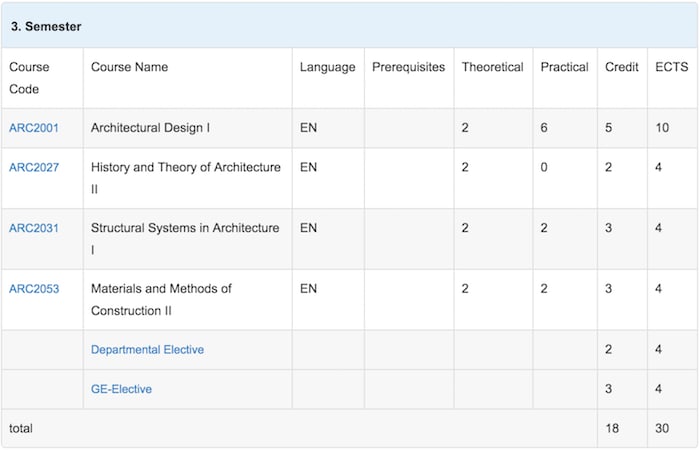
Task: Select History and Theory of Architecture II text
Action: [186, 178]
